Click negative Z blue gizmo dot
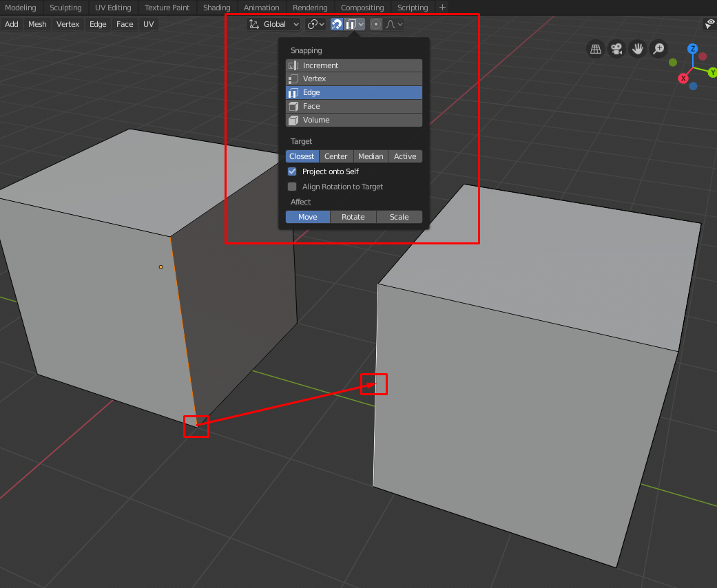 693,86
